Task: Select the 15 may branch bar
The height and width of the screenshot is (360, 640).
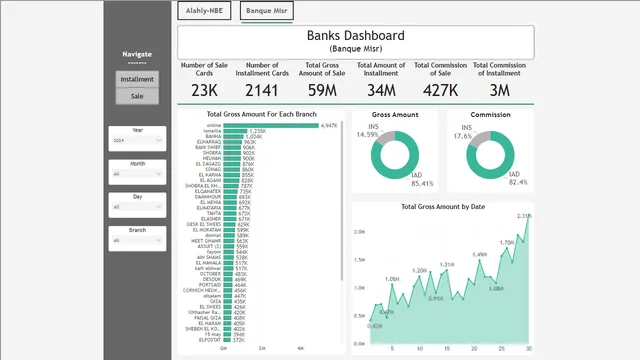Action: point(227,335)
